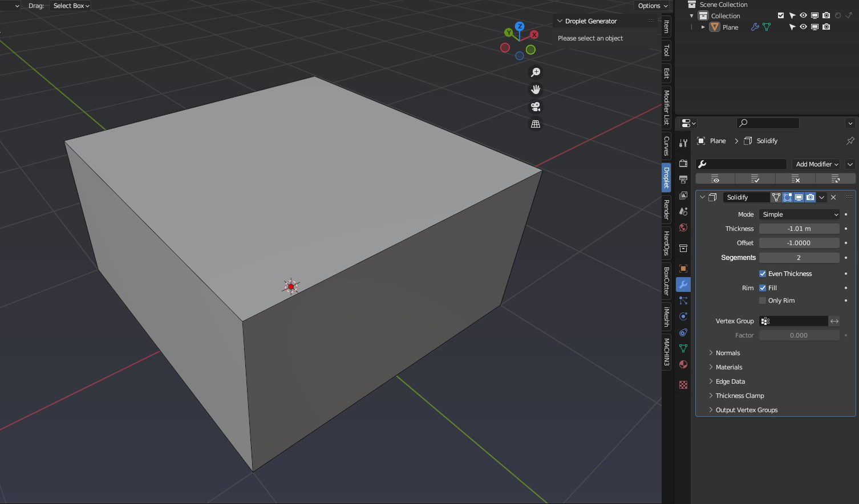
Task: Activate the hand pan view tool
Action: pos(536,90)
